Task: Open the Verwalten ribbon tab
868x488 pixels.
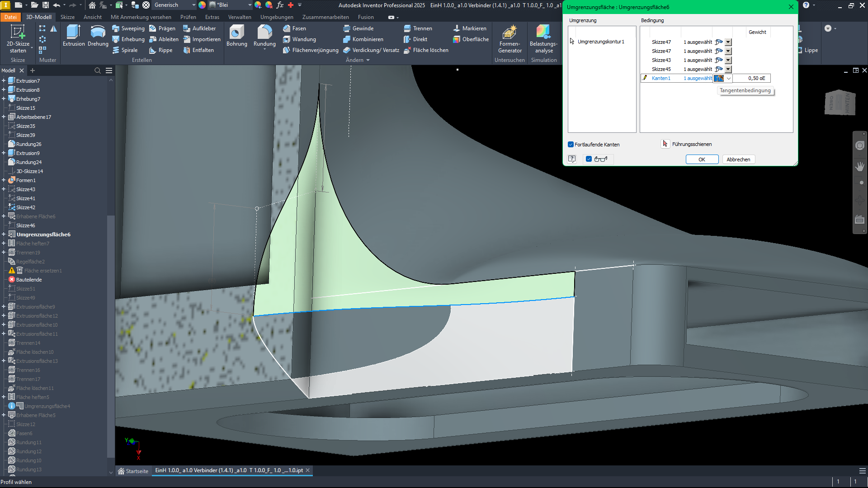Action: (x=240, y=17)
